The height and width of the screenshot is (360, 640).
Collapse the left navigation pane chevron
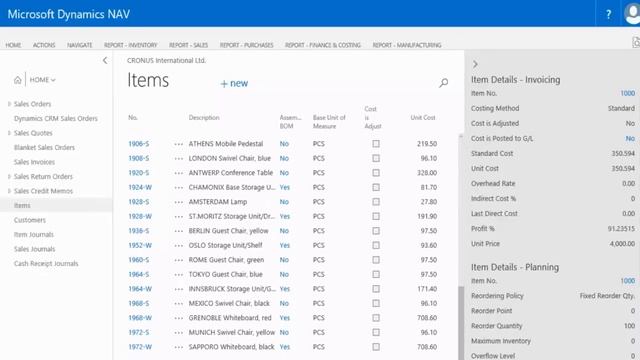pos(105,60)
